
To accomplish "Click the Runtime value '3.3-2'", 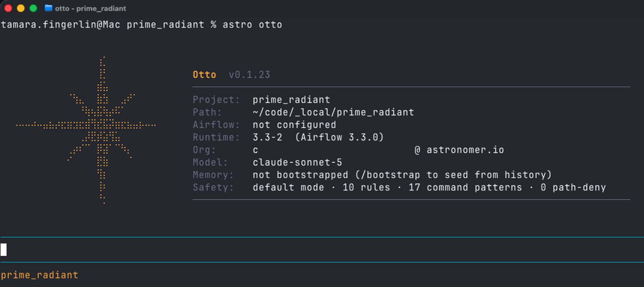I will (x=268, y=137).
